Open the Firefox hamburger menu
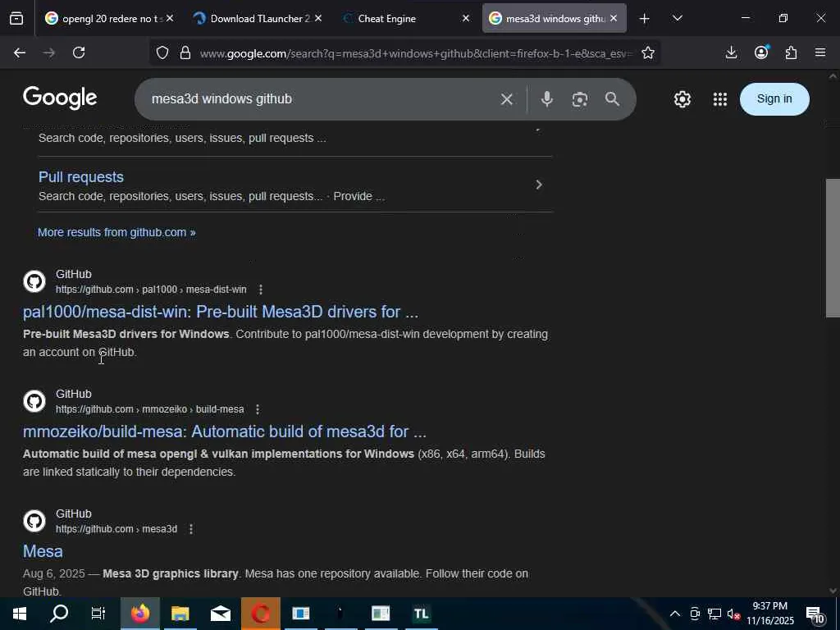Screen dimensions: 840x630 click(820, 52)
